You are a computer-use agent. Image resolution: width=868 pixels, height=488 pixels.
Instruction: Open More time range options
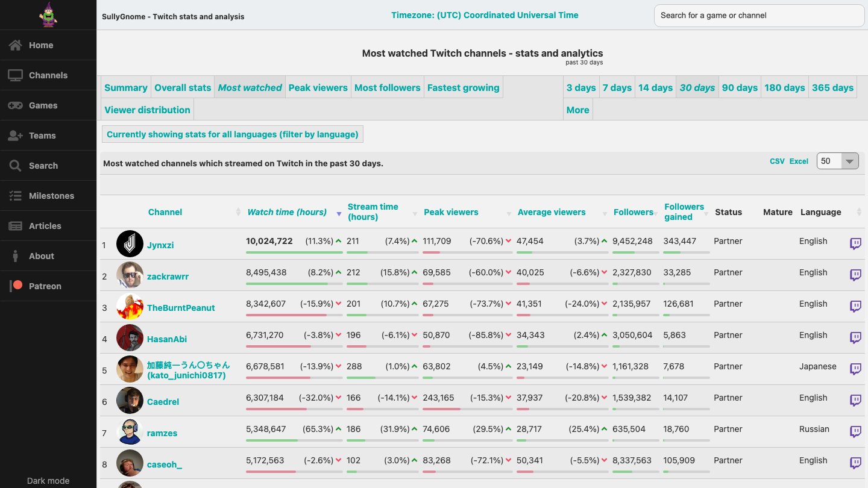(x=578, y=110)
